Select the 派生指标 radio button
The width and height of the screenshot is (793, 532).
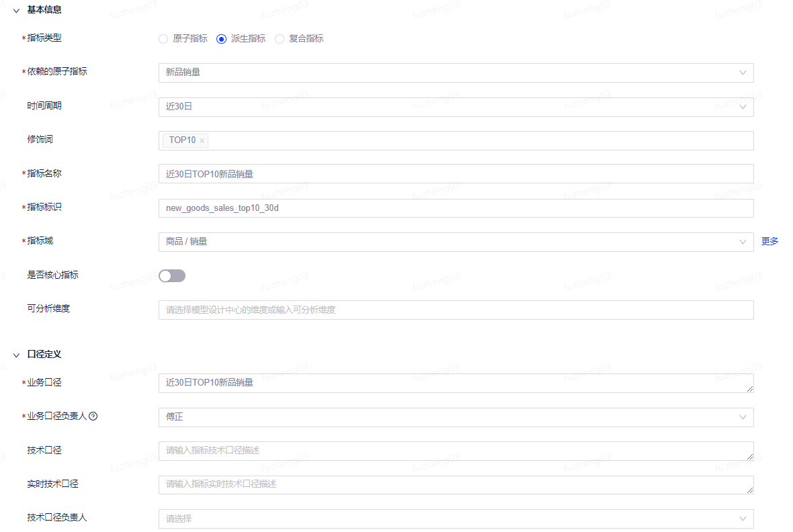pyautogui.click(x=221, y=39)
